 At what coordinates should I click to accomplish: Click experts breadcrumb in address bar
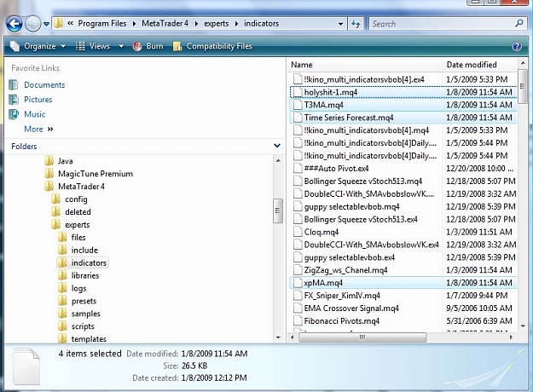point(217,24)
